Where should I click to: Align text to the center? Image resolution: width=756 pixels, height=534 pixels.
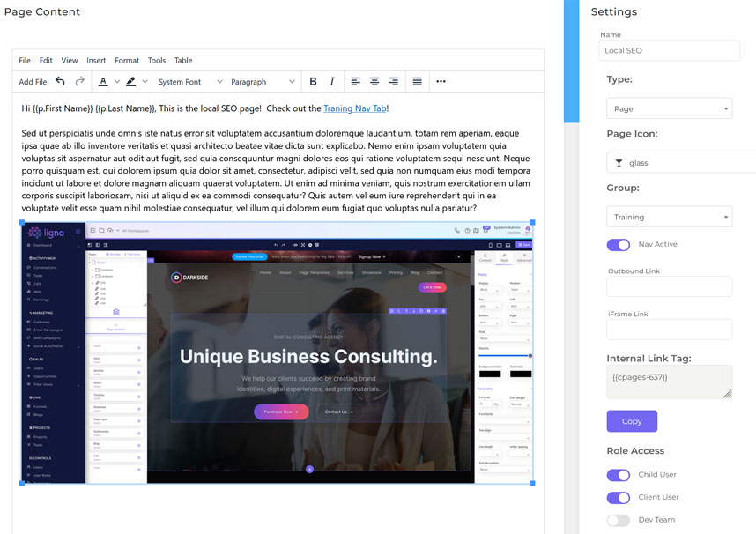pos(373,81)
